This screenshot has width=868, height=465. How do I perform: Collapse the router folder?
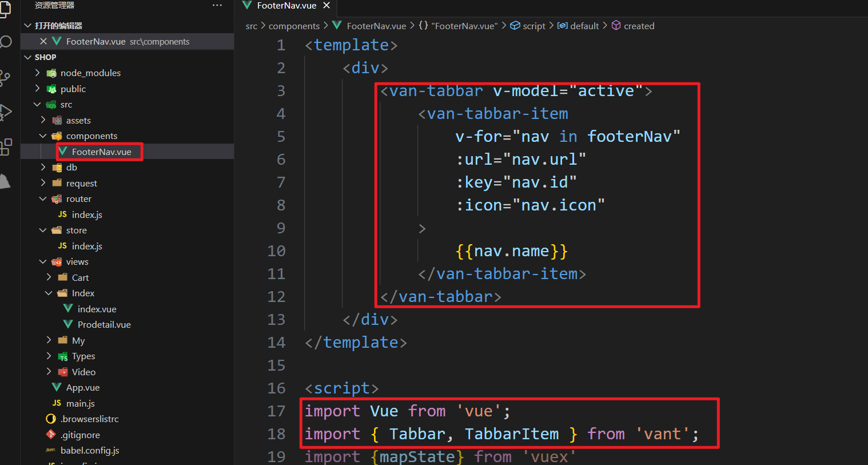[x=43, y=198]
